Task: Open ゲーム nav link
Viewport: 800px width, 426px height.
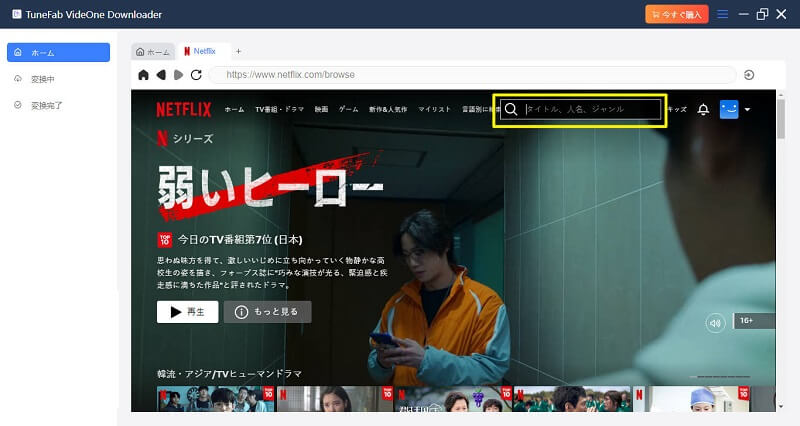Action: pyautogui.click(x=348, y=109)
